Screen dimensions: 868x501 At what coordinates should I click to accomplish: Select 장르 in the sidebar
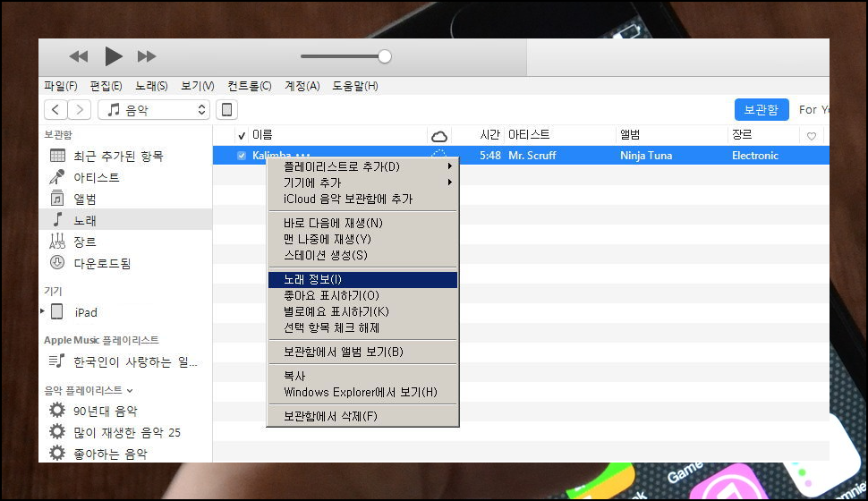point(125,242)
